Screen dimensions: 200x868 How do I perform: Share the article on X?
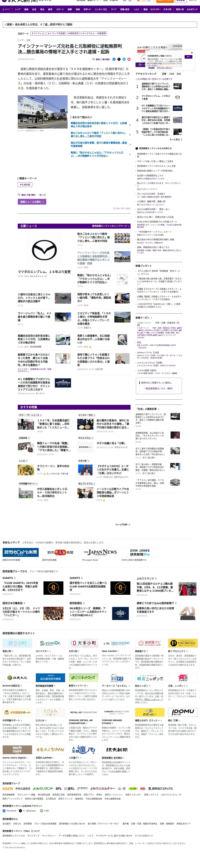pyautogui.click(x=119, y=59)
